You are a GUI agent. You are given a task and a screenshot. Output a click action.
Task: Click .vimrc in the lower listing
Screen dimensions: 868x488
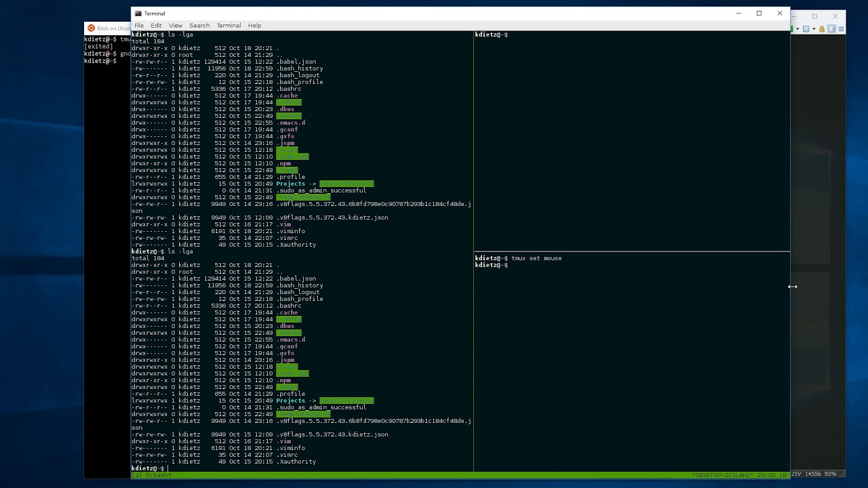pyautogui.click(x=287, y=455)
